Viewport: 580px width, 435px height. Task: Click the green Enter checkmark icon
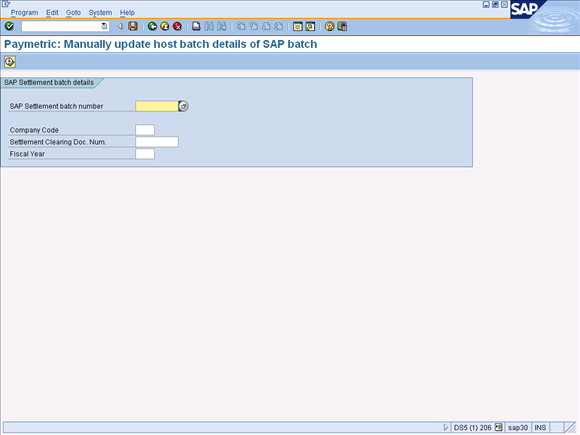(9, 26)
